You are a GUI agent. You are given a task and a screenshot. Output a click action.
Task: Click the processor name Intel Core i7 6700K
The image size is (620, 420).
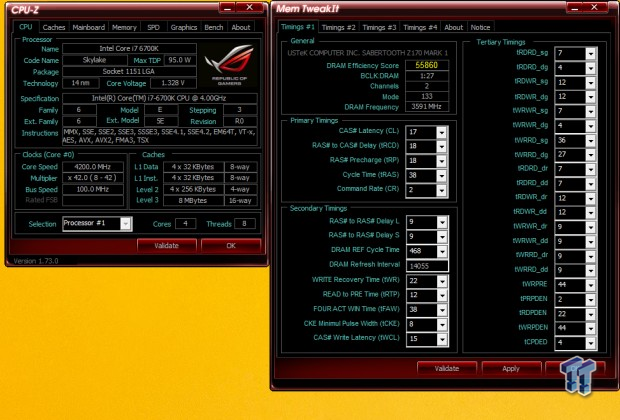129,49
